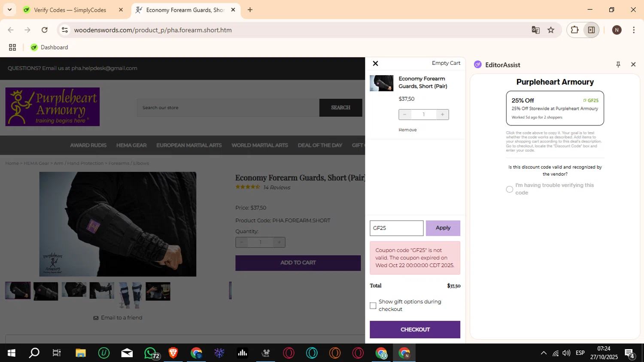This screenshot has width=644, height=362.
Task: Open browser extensions menu
Action: (574, 30)
